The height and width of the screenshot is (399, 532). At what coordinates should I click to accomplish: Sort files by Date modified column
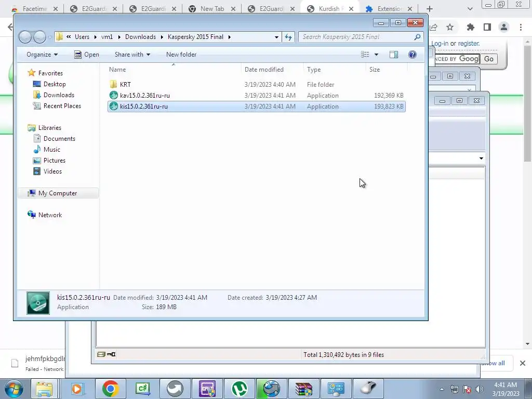(264, 70)
